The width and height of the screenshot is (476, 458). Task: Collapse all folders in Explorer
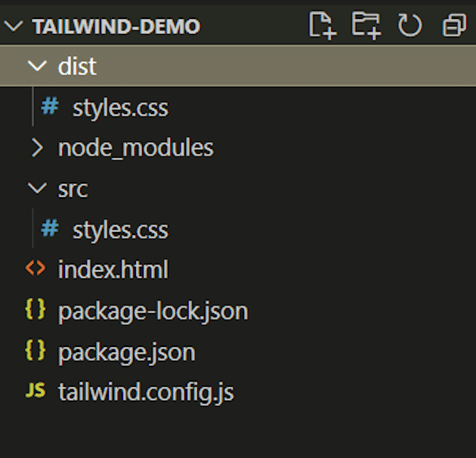click(453, 26)
